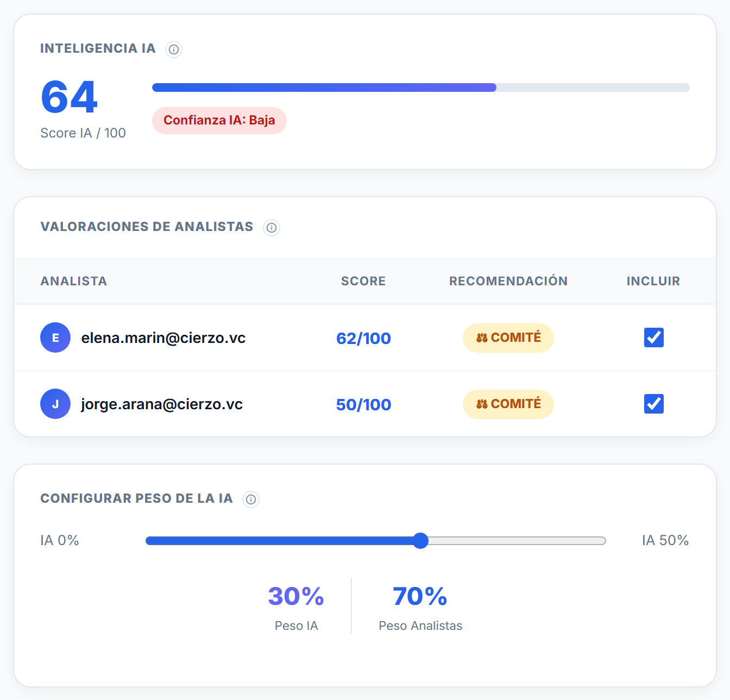Click the info icon beside Inteligencia IA
The width and height of the screenshot is (730, 700).
pyautogui.click(x=174, y=49)
